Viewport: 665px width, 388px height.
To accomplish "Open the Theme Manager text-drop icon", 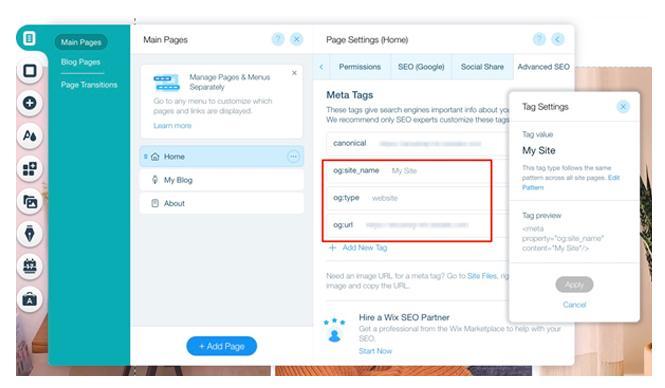I will tap(30, 136).
